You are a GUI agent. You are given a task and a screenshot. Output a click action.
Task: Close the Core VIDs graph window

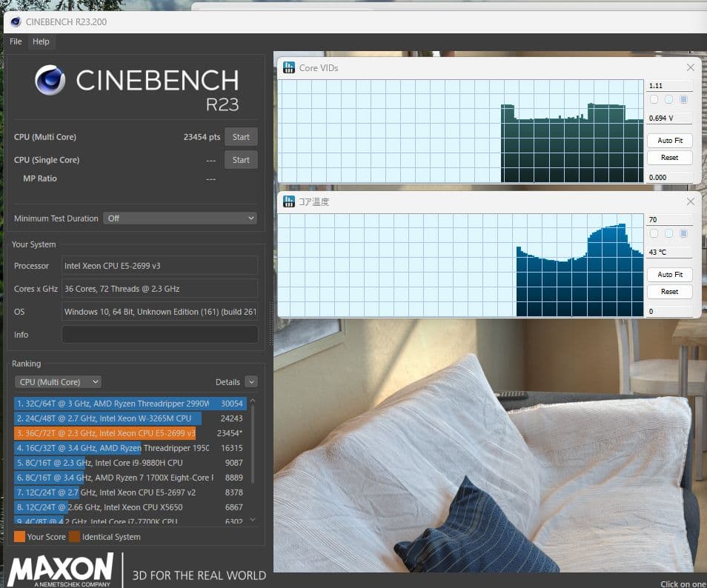(x=691, y=68)
